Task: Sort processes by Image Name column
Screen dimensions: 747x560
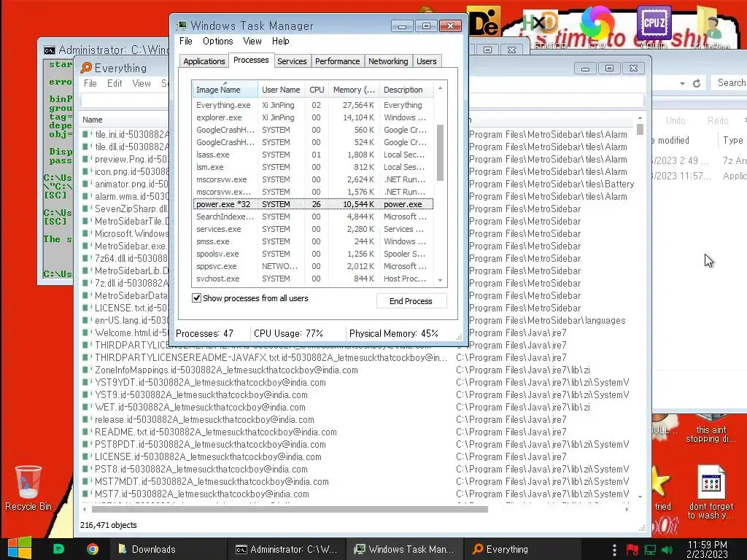Action: (225, 90)
